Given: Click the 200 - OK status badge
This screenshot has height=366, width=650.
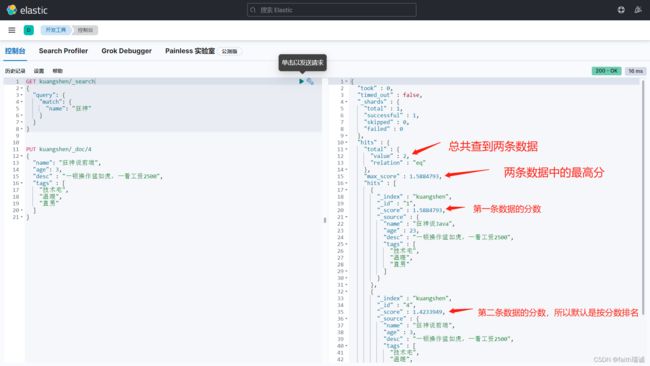Looking at the screenshot, I should (606, 71).
